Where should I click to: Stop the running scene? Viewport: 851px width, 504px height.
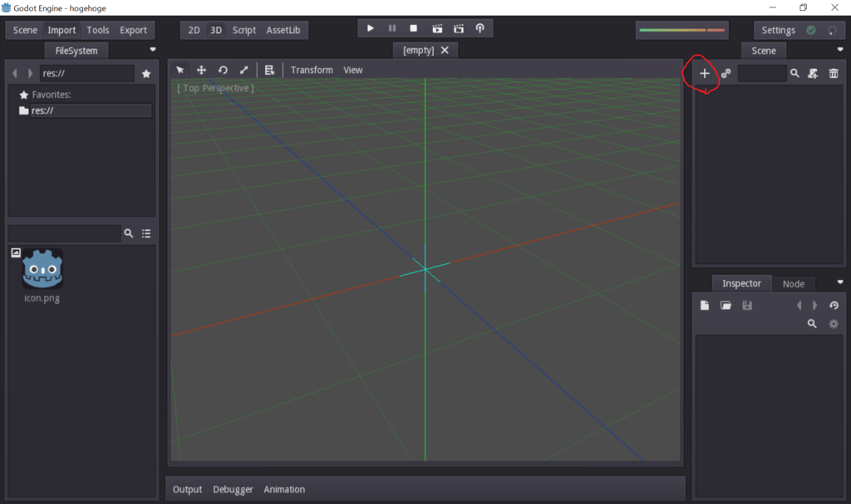coord(414,28)
